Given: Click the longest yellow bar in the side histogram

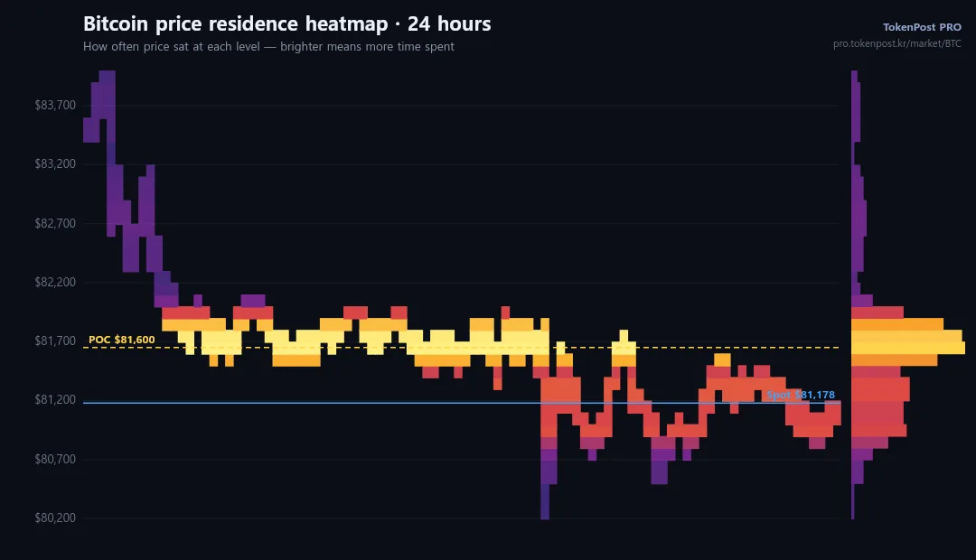Looking at the screenshot, I should pyautogui.click(x=908, y=348).
